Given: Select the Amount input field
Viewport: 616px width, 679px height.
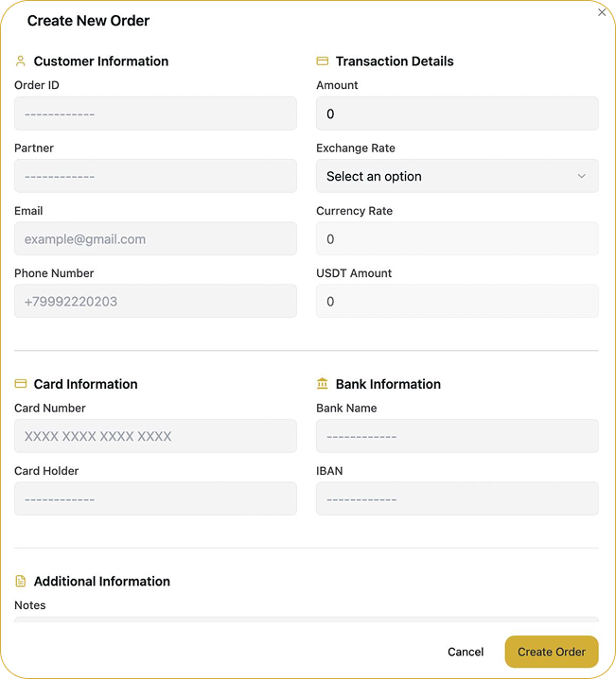Looking at the screenshot, I should click(457, 113).
